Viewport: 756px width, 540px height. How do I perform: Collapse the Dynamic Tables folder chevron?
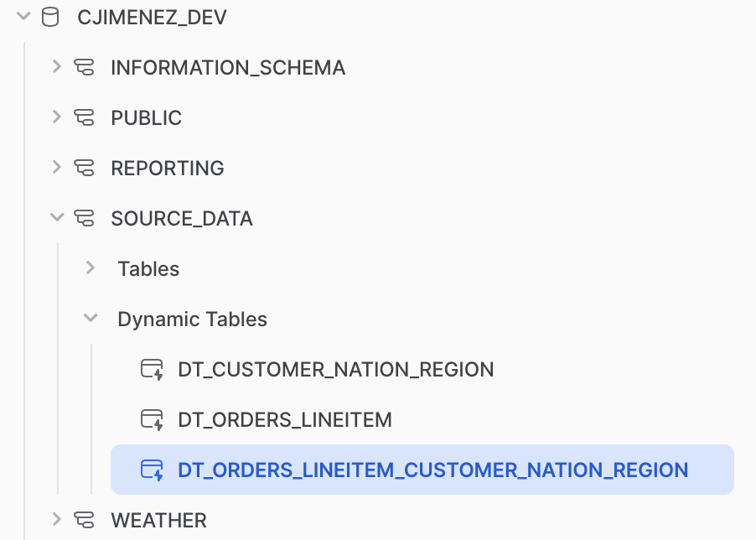pyautogui.click(x=91, y=319)
